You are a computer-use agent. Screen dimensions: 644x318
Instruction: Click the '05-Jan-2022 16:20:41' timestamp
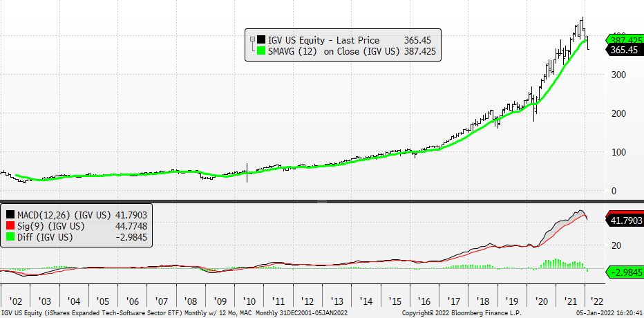coord(611,313)
